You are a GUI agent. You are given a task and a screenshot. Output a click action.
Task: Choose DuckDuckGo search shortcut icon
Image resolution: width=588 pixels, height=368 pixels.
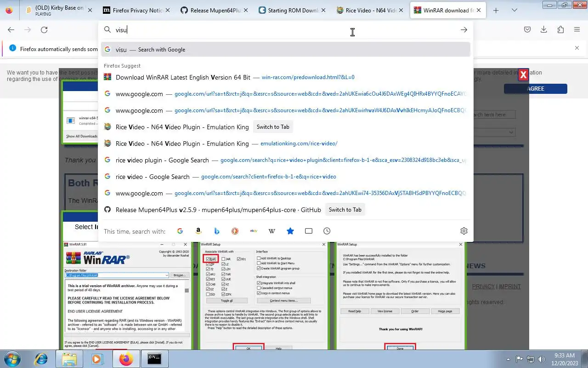tap(235, 231)
